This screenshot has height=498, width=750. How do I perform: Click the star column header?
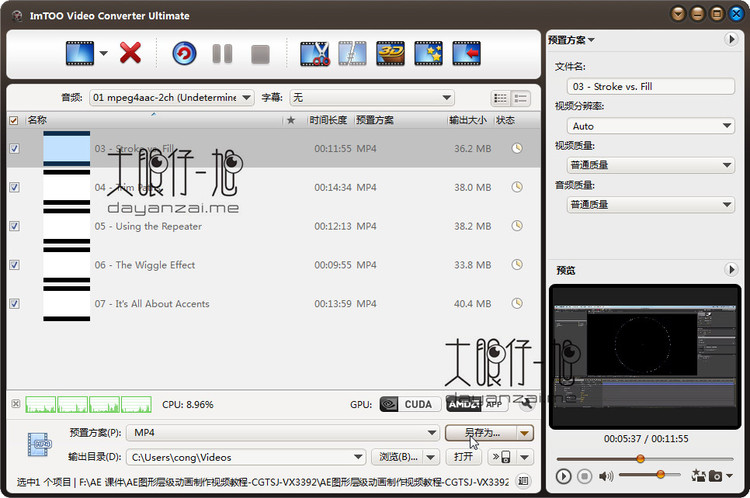click(x=291, y=120)
